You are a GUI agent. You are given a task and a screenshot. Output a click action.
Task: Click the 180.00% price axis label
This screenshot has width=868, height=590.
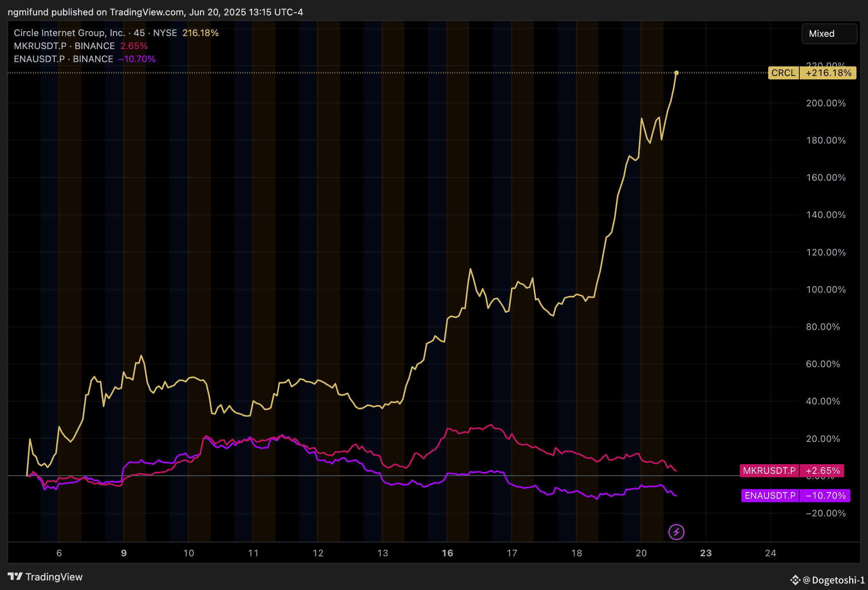point(826,140)
